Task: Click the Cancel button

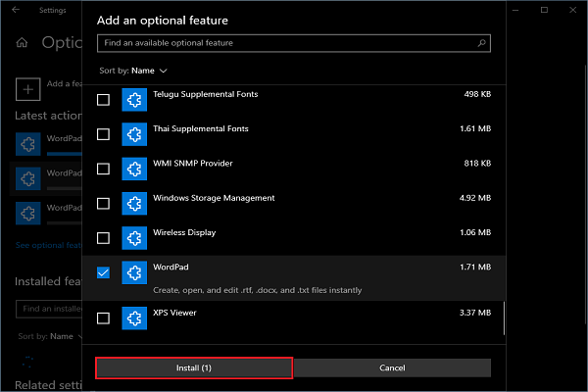Action: (392, 368)
